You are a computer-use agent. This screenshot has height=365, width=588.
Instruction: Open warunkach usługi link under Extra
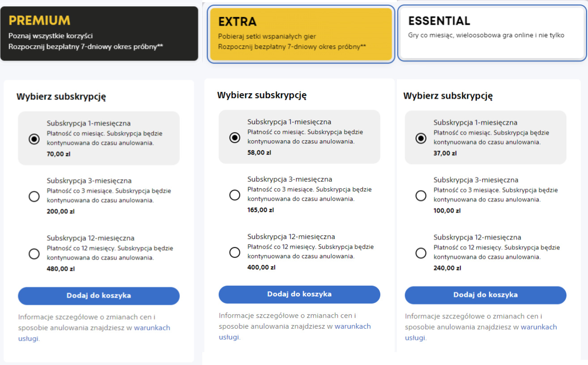pos(353,326)
